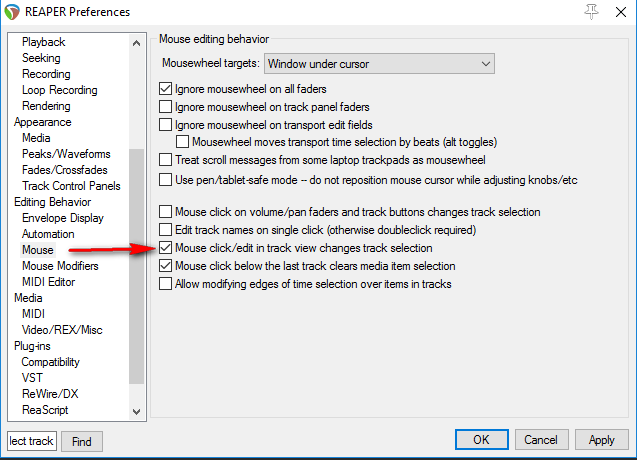The height and width of the screenshot is (460, 637).
Task: Close the REAPER Preferences dialog
Action: point(621,12)
